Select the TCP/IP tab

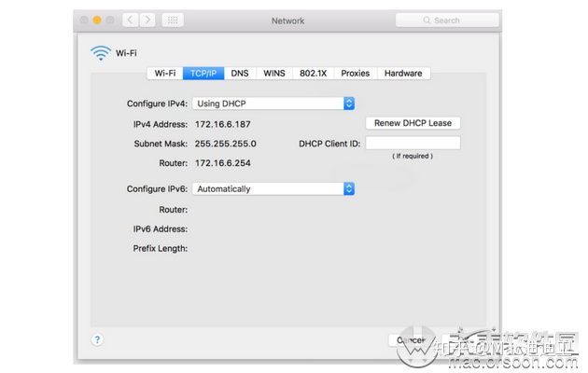point(203,73)
